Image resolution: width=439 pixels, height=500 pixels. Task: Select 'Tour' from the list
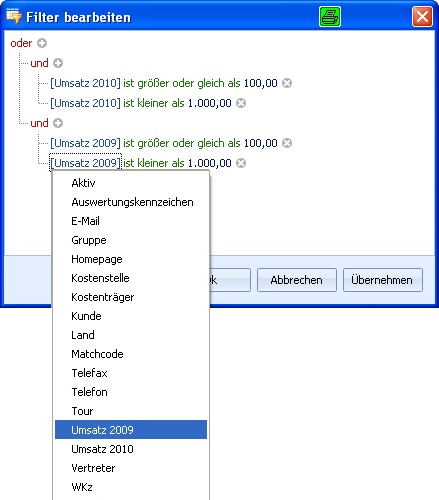[131, 411]
